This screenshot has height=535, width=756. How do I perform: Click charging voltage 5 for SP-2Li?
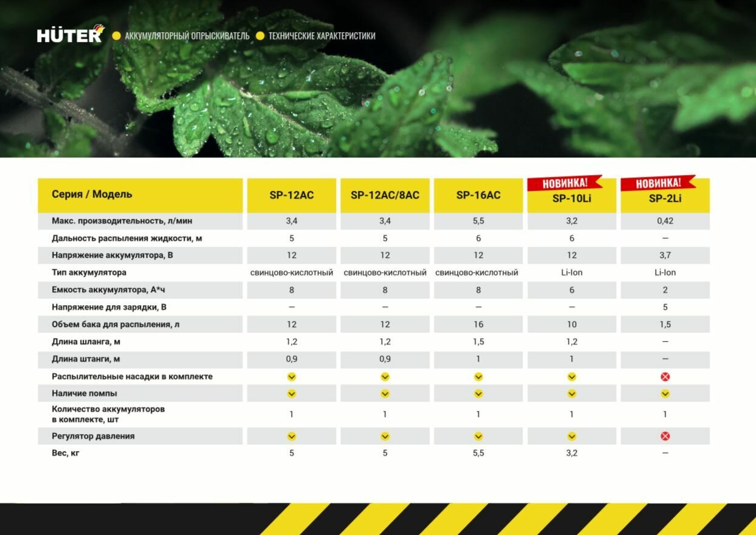pos(665,307)
